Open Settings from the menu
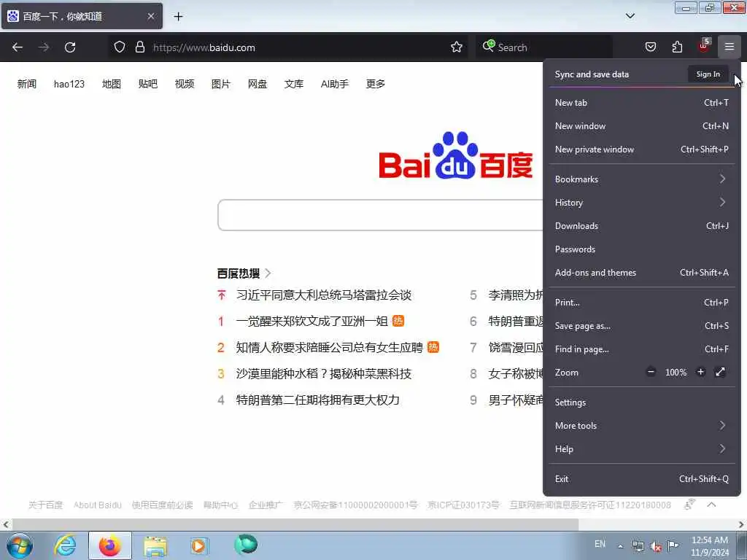This screenshot has height=560, width=747. tap(642, 402)
